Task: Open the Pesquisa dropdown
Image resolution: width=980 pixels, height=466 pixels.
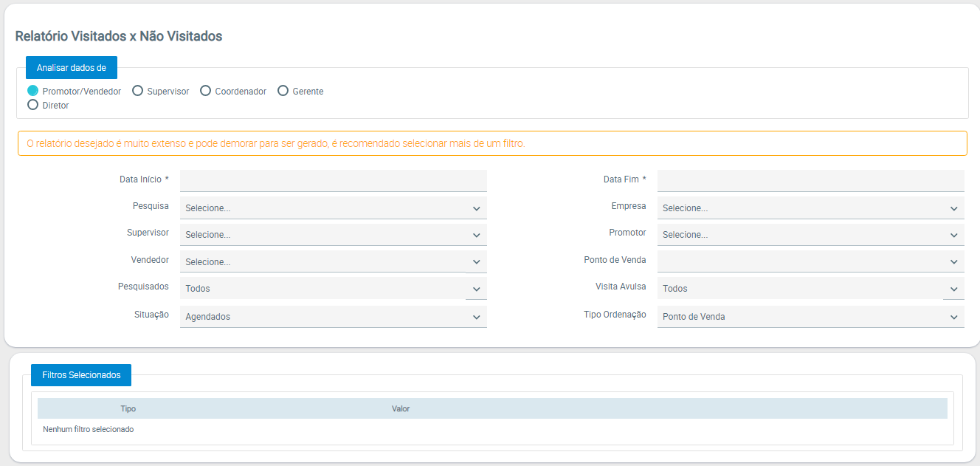Action: click(x=333, y=208)
